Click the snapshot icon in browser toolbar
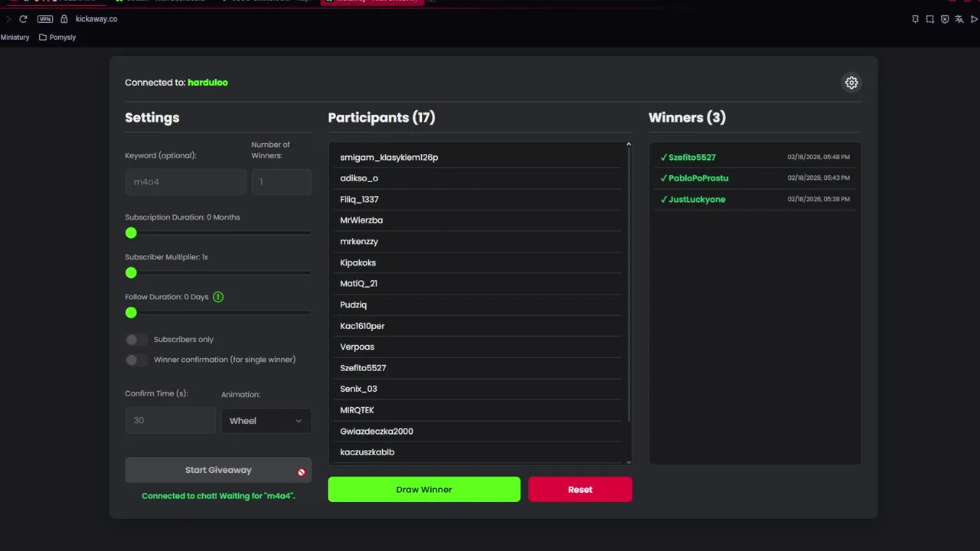The image size is (980, 551). [930, 19]
